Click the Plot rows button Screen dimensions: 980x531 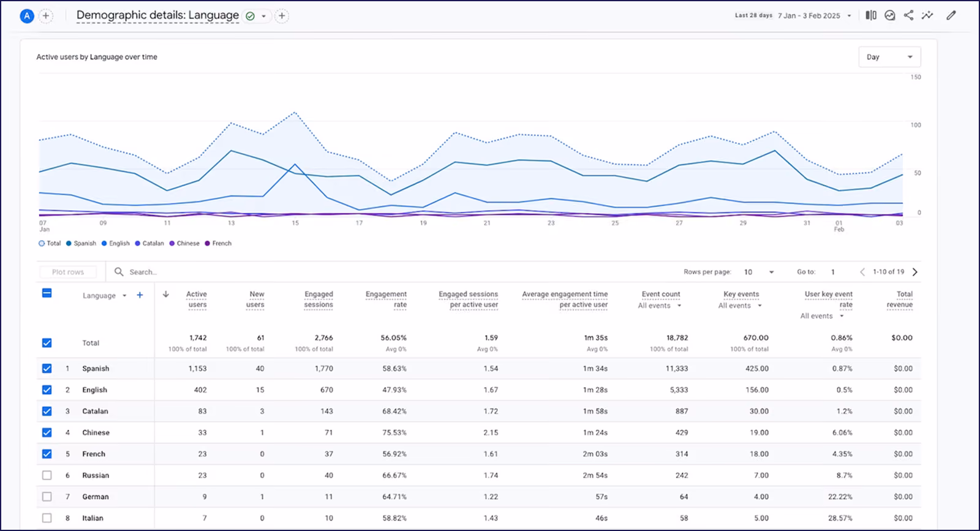[x=68, y=272]
